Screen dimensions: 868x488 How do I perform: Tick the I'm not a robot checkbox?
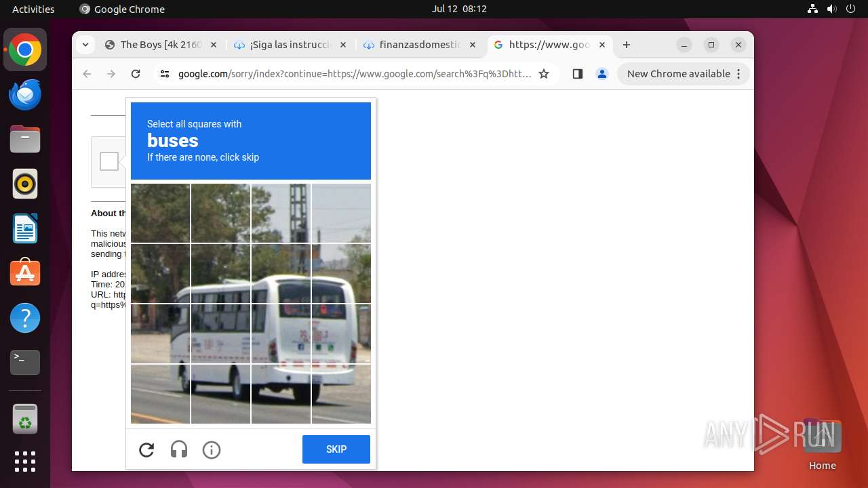tap(109, 161)
